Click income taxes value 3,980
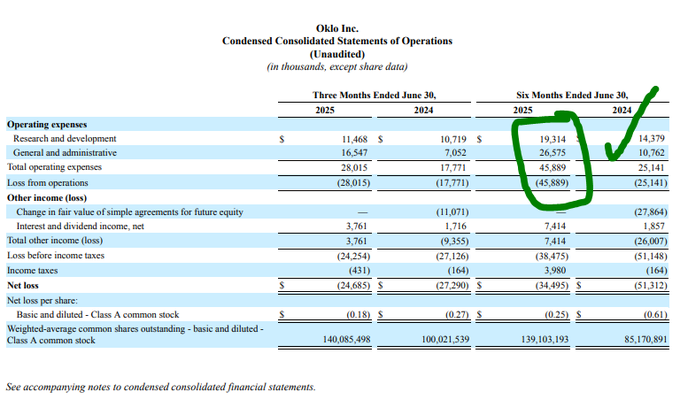The image size is (680, 415). [x=555, y=271]
